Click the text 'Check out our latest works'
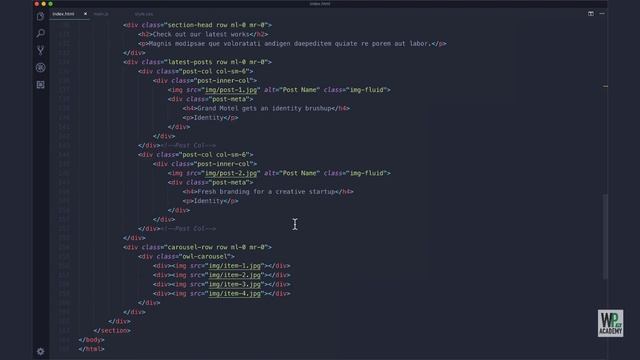Screen dimensions: 640x360 click(x=200, y=34)
